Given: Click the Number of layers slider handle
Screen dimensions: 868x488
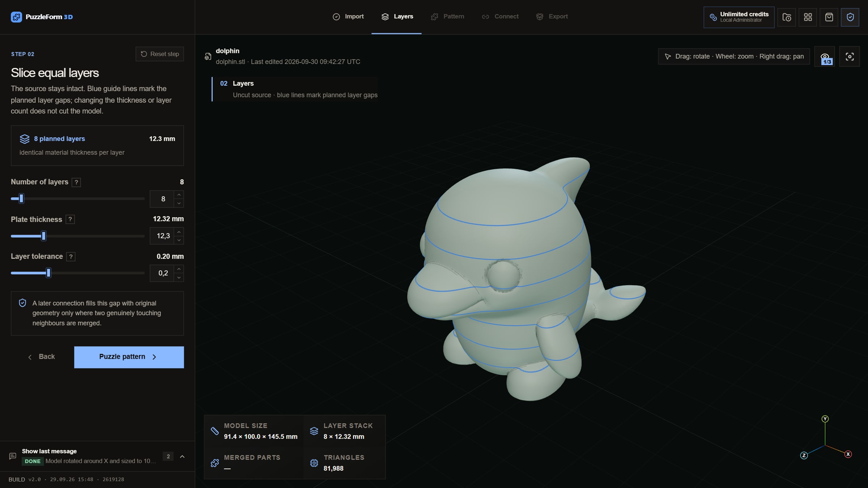Looking at the screenshot, I should point(21,198).
